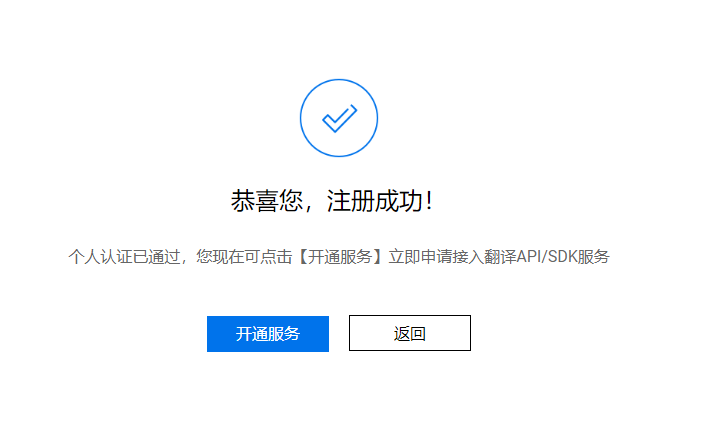Click the API/SDK portion of the description

tap(547, 257)
